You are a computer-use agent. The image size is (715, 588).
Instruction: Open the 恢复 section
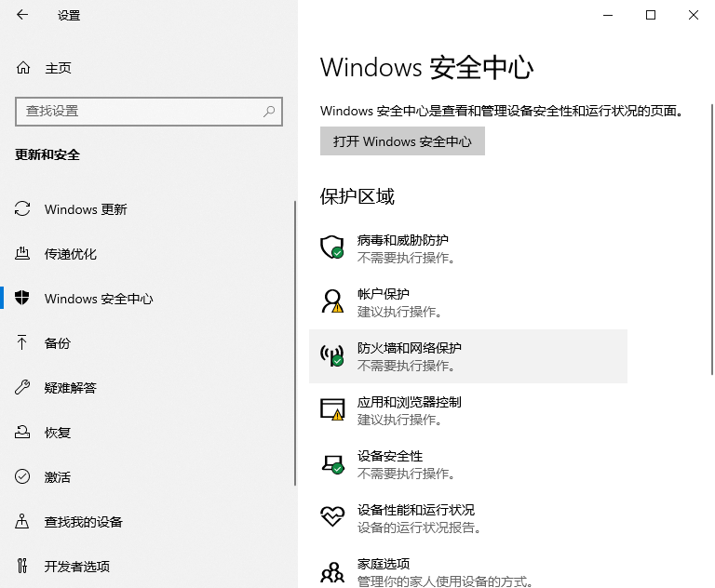148,432
